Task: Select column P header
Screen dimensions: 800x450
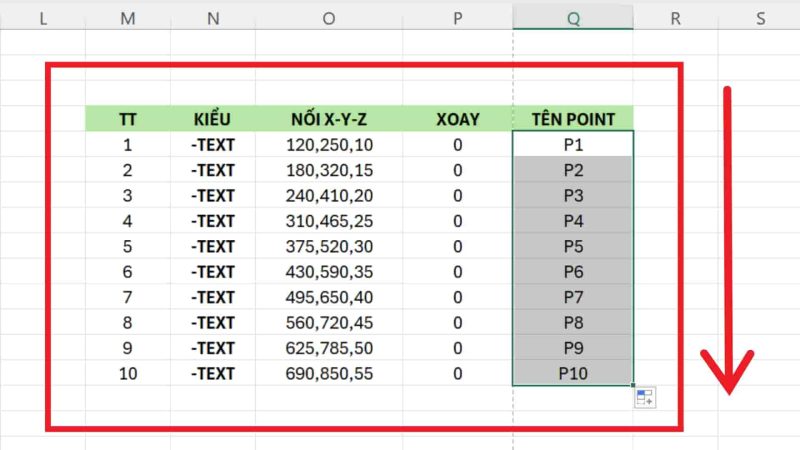Action: coord(458,18)
